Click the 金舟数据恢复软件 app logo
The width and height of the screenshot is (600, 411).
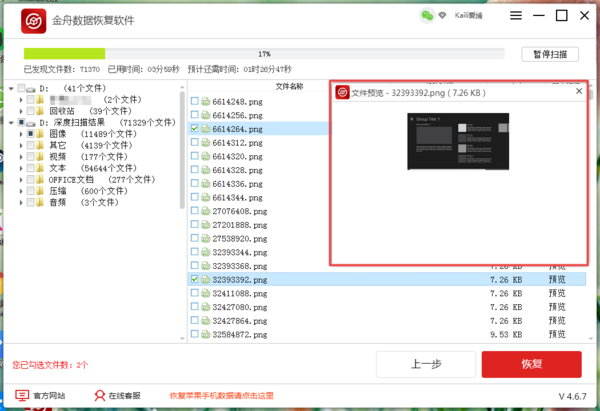(33, 20)
